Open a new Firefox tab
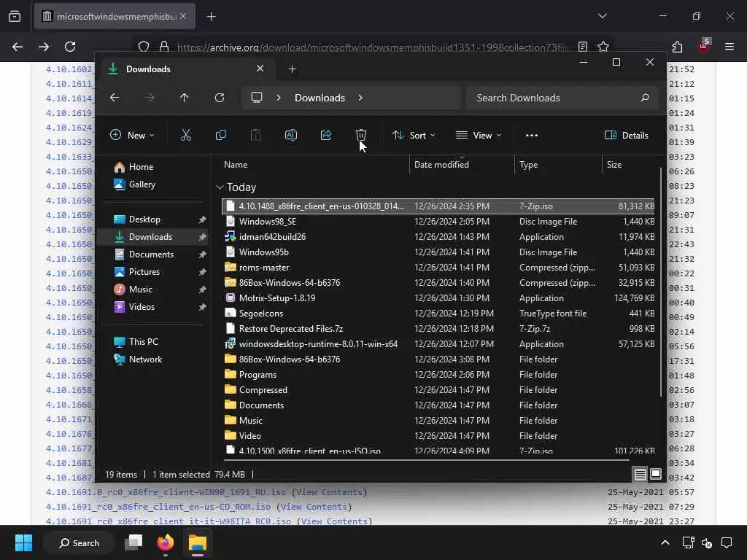 [x=211, y=17]
